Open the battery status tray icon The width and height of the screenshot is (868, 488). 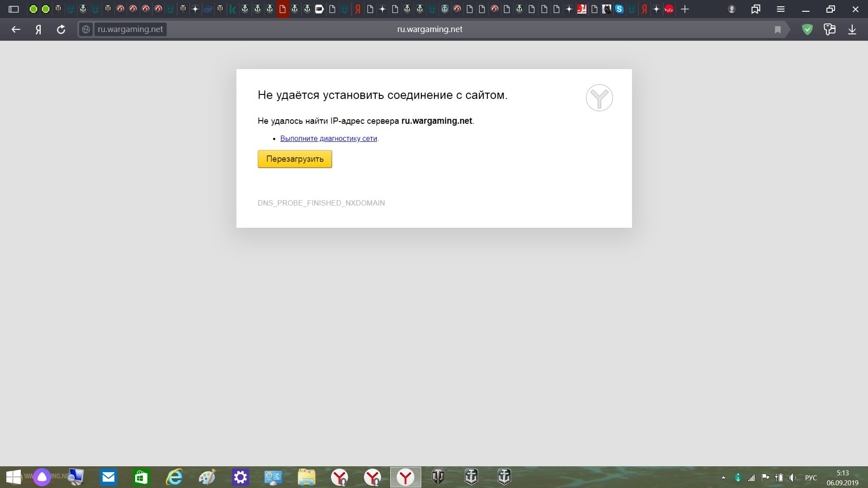[779, 478]
